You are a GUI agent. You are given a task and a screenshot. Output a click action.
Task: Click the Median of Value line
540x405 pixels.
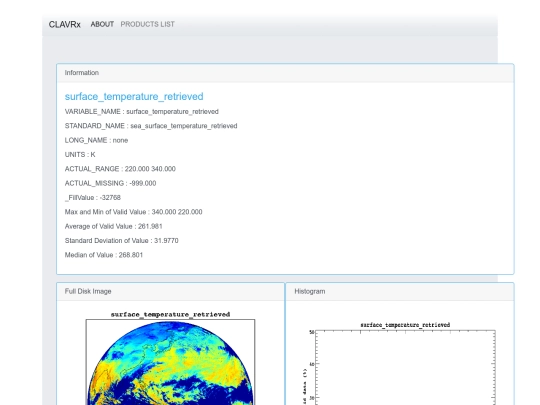point(104,255)
